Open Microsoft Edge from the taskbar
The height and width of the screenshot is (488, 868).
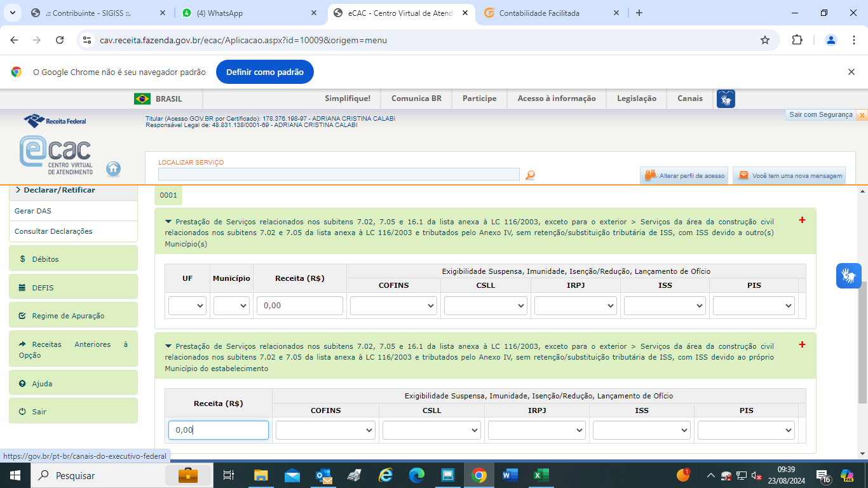pyautogui.click(x=417, y=475)
